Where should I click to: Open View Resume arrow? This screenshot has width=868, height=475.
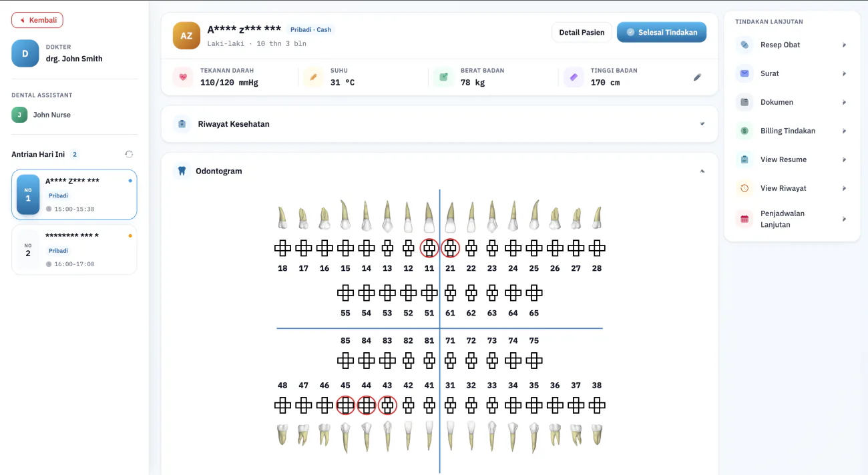(x=844, y=159)
